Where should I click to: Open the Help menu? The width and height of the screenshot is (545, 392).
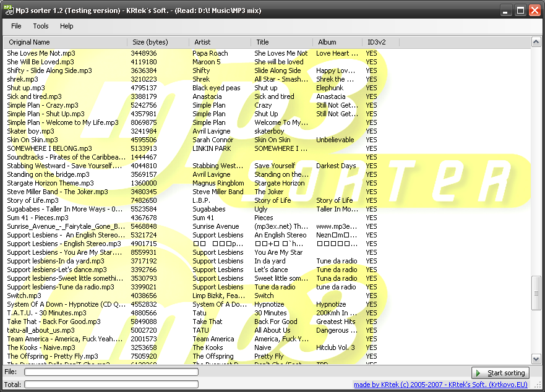(x=66, y=26)
